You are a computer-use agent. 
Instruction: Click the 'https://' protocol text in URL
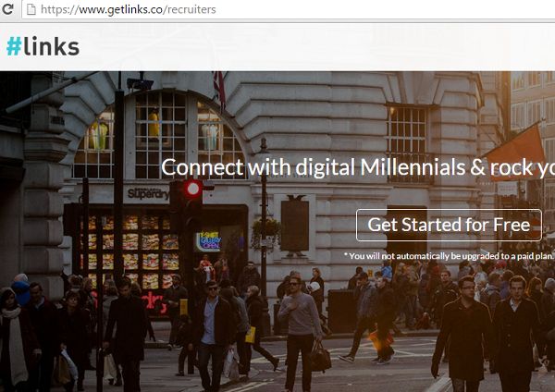point(59,9)
